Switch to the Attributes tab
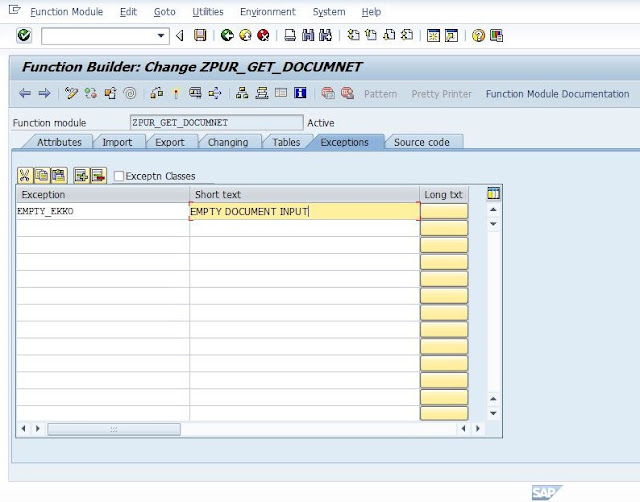This screenshot has height=502, width=640. tap(59, 142)
